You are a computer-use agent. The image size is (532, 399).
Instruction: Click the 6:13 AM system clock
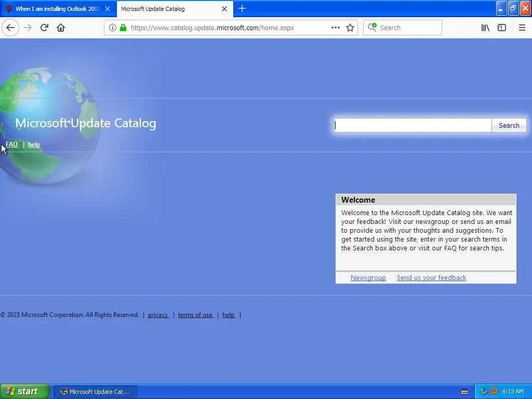(513, 392)
